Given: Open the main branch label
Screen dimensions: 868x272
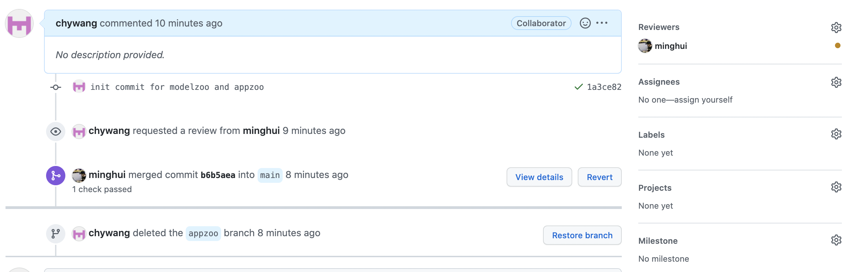Looking at the screenshot, I should [x=270, y=175].
